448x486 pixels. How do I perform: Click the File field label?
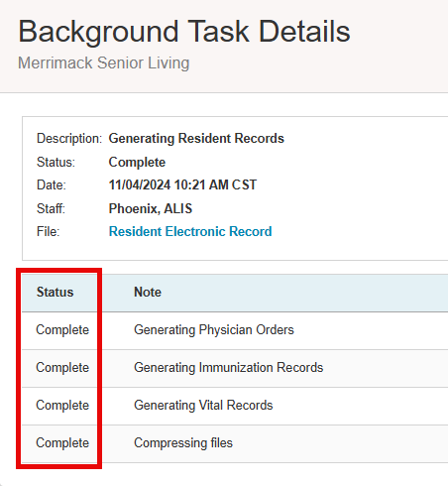48,231
